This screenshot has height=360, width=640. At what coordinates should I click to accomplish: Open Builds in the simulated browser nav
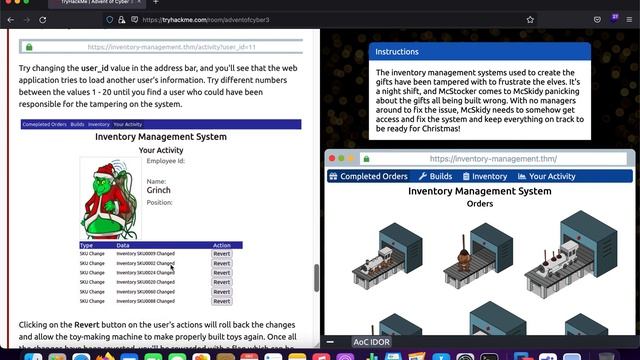point(440,176)
